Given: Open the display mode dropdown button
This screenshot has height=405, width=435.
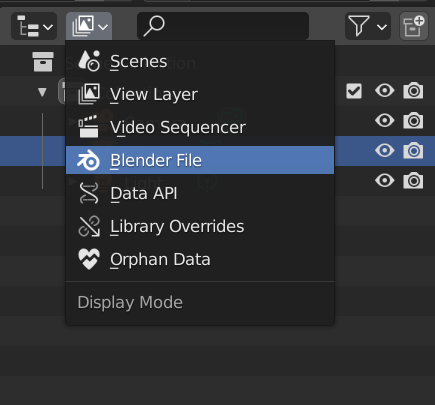Looking at the screenshot, I should tap(89, 26).
